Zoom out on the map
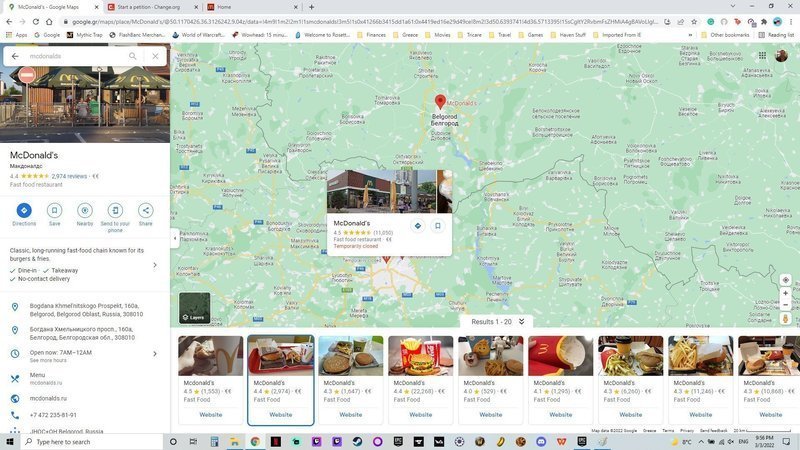This screenshot has height=450, width=800. tap(785, 305)
